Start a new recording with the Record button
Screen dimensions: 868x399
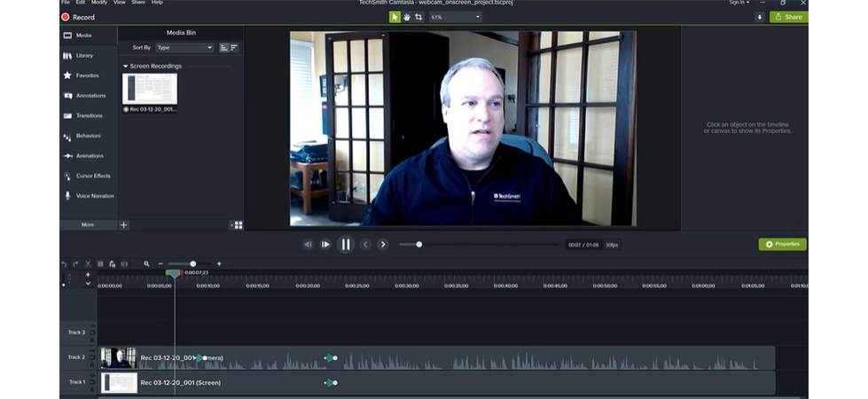pyautogui.click(x=78, y=17)
